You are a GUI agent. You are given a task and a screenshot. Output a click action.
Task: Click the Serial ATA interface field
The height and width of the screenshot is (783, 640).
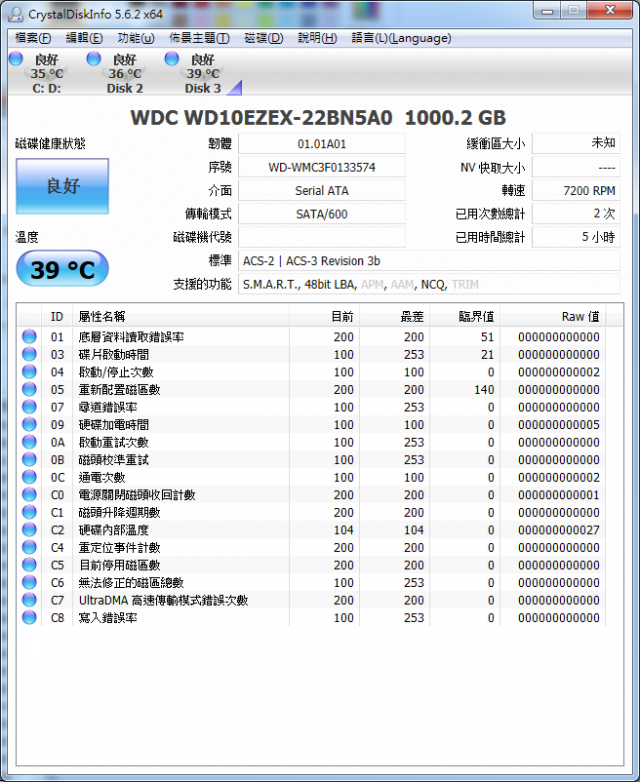tap(321, 191)
